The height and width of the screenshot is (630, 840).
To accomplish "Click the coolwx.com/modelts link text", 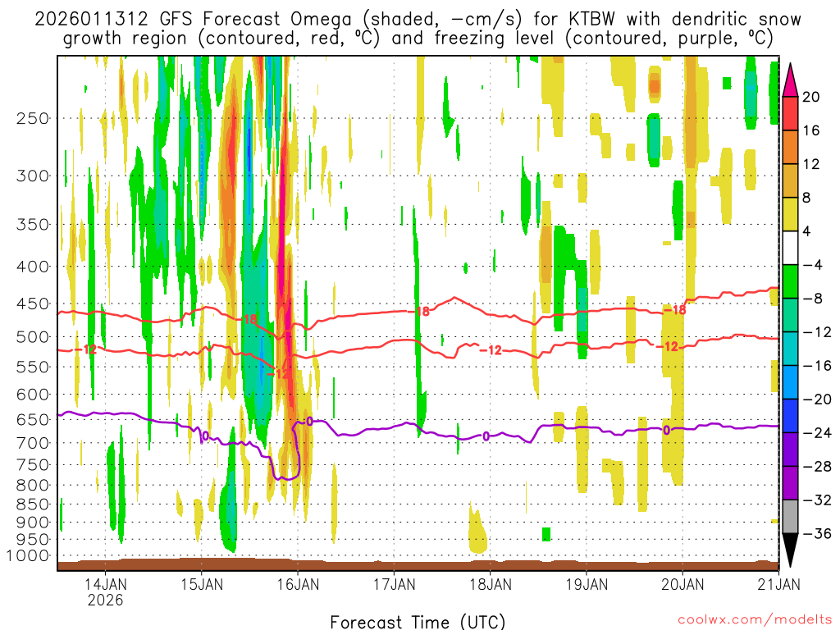I will coord(755,620).
